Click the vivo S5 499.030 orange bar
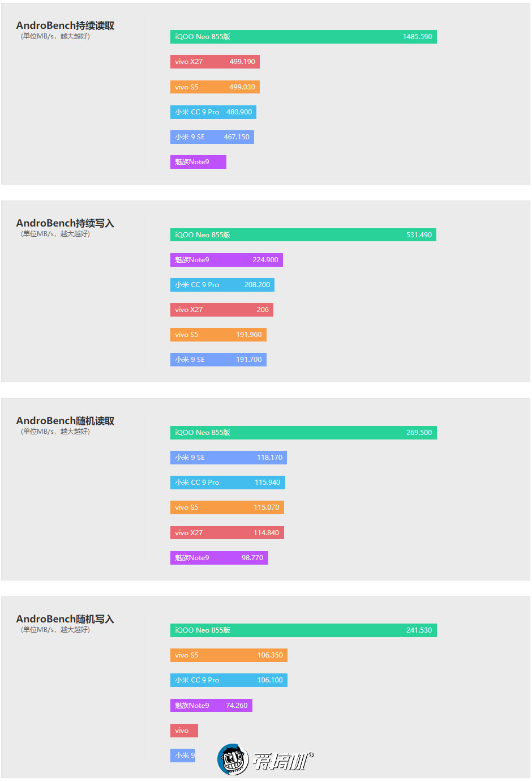532x781 pixels. [x=215, y=87]
